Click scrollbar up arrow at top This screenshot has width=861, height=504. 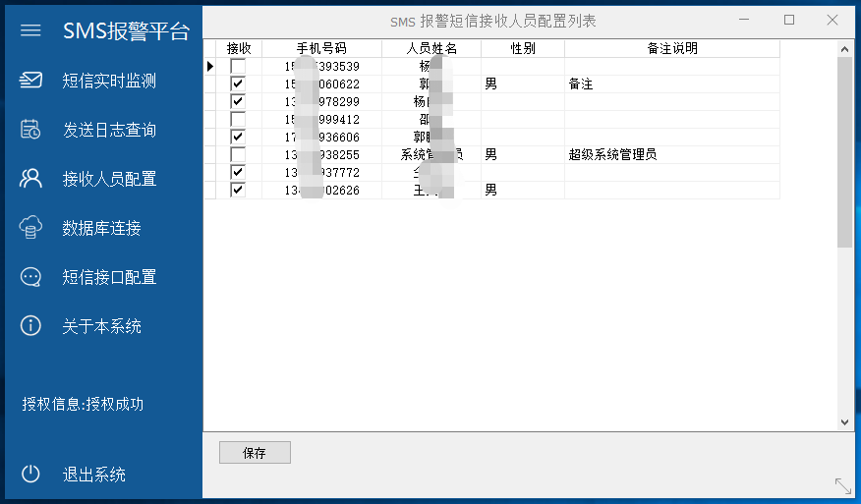(845, 48)
